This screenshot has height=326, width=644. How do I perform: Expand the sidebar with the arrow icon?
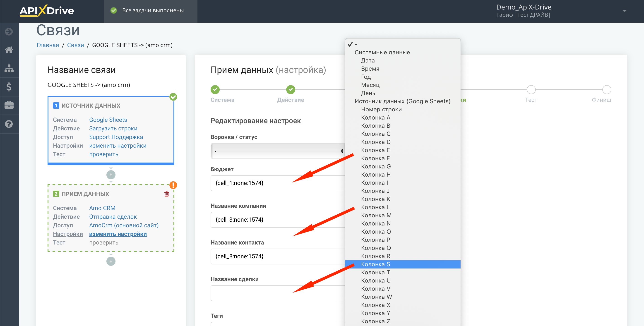pyautogui.click(x=9, y=31)
